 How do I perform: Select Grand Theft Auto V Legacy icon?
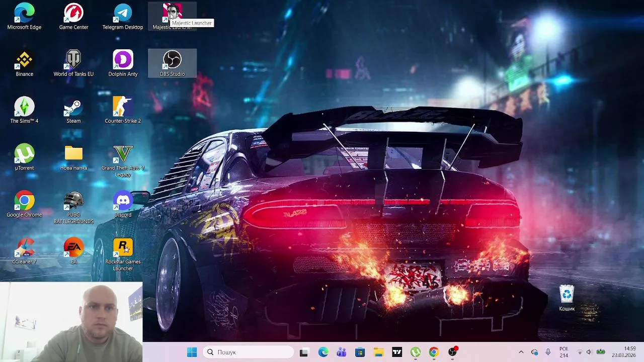pos(123,160)
